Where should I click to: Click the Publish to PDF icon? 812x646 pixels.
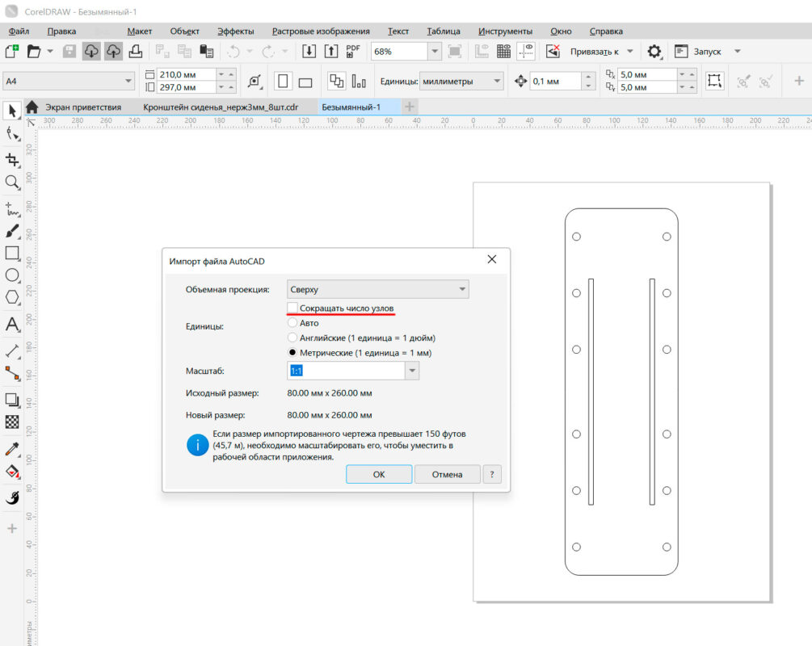(x=353, y=52)
